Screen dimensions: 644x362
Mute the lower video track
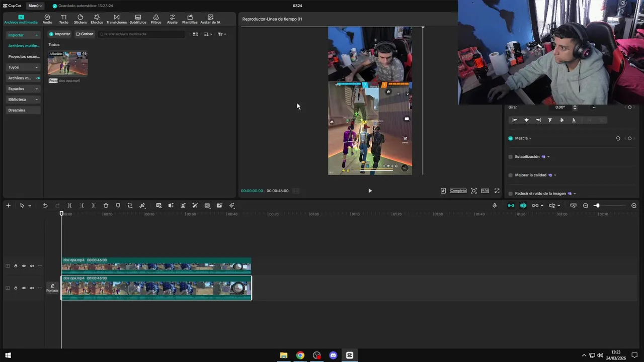tap(32, 288)
